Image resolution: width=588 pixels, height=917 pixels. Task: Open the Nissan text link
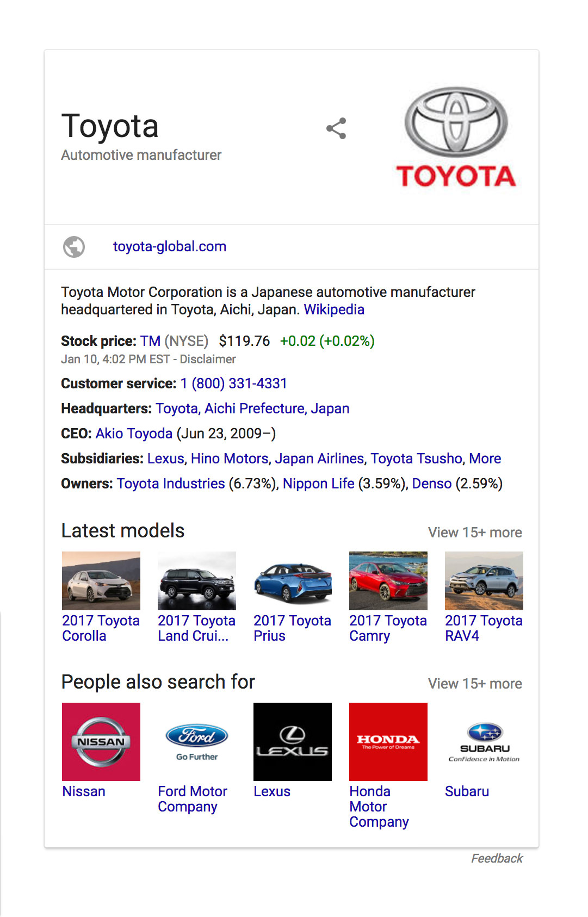point(84,791)
